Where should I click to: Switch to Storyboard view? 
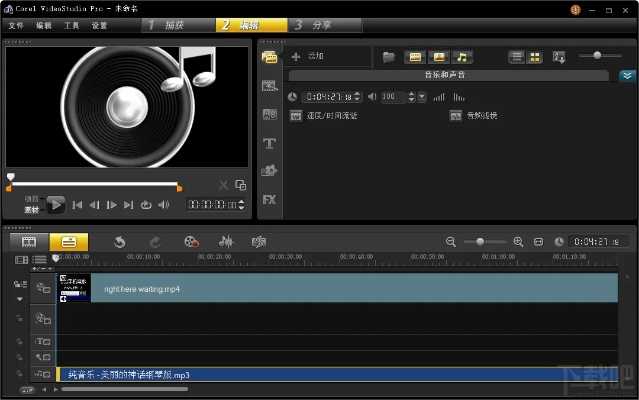29,242
